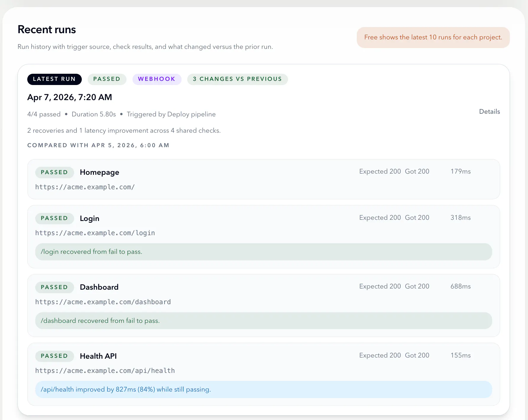Click the acme.example.com/api/health URL
This screenshot has height=420, width=528.
tap(105, 371)
